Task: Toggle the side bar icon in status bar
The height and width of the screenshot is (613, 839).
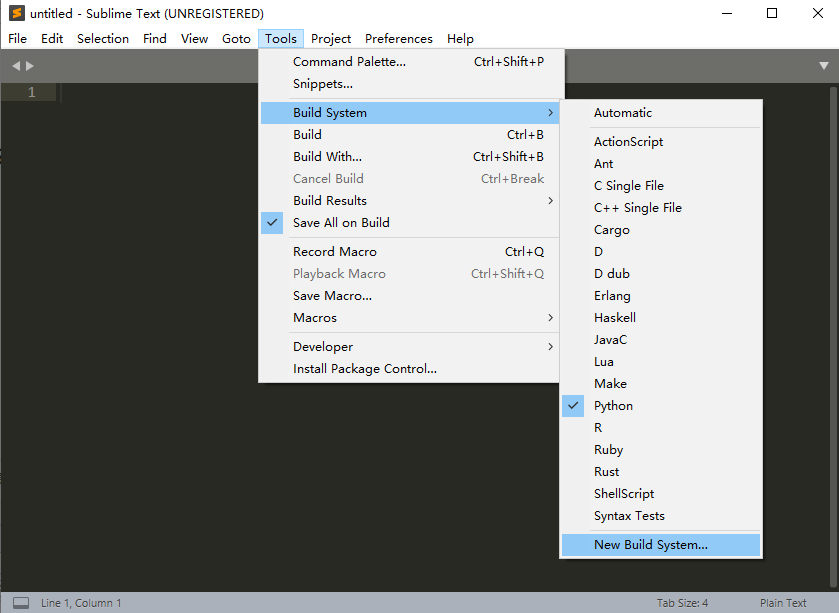Action: [x=21, y=603]
